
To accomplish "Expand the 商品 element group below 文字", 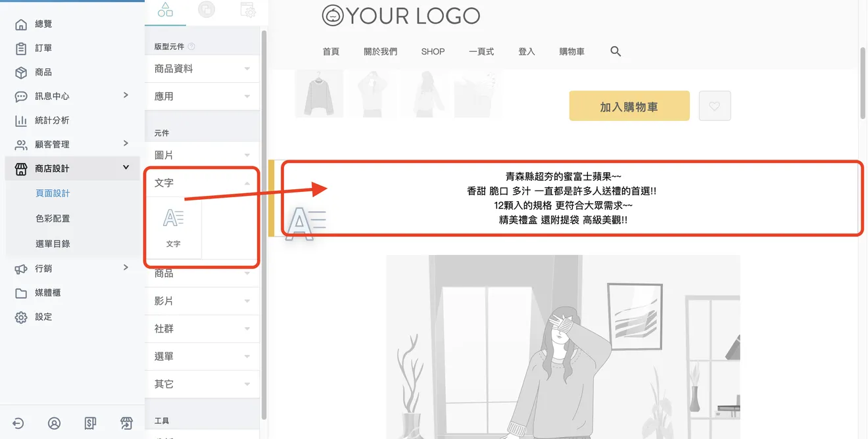I will (203, 273).
